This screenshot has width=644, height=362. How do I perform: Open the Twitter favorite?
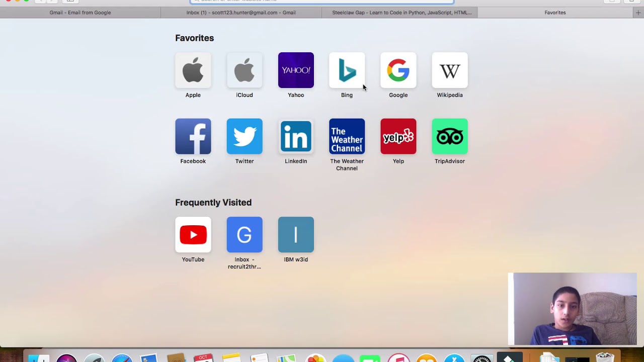[245, 136]
